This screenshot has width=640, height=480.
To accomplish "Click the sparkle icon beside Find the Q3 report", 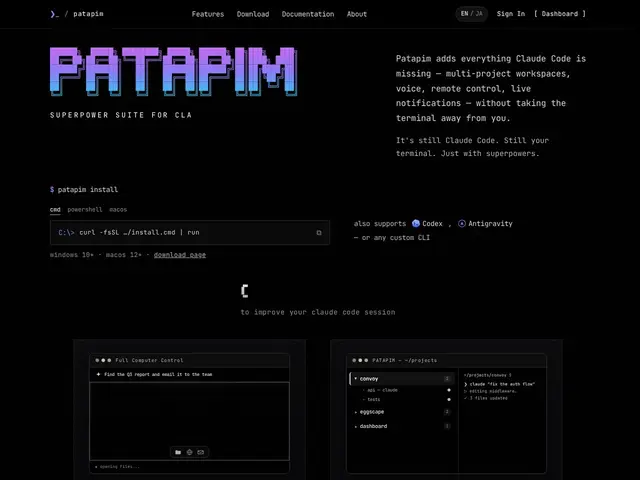I will coord(98,374).
